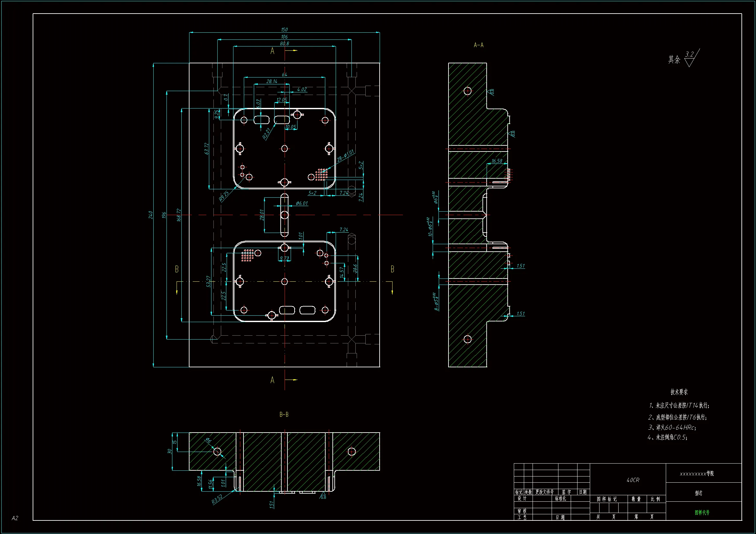Select the Φ6.01 slot dimension

(x=302, y=203)
